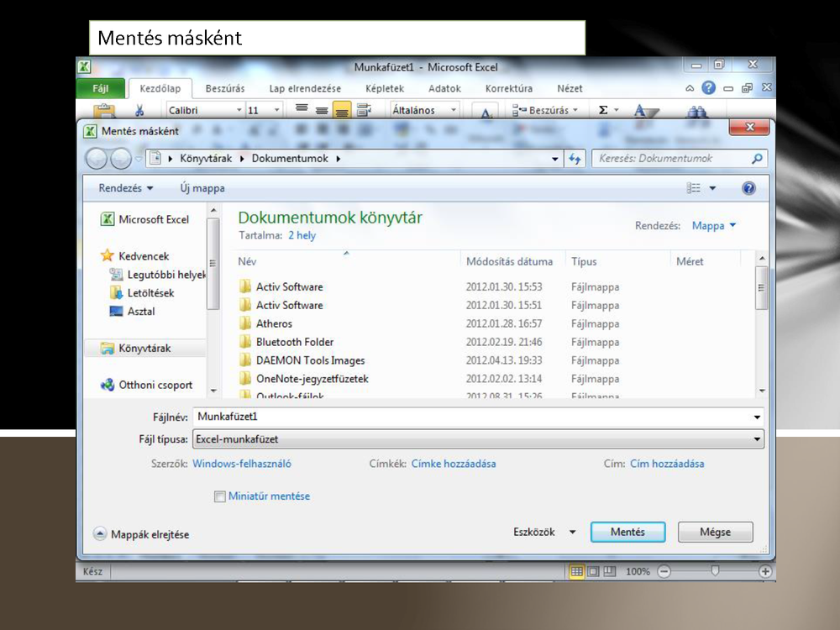Viewport: 840px width, 630px height.
Task: Click the highlighted bottom align icon
Action: click(x=342, y=110)
